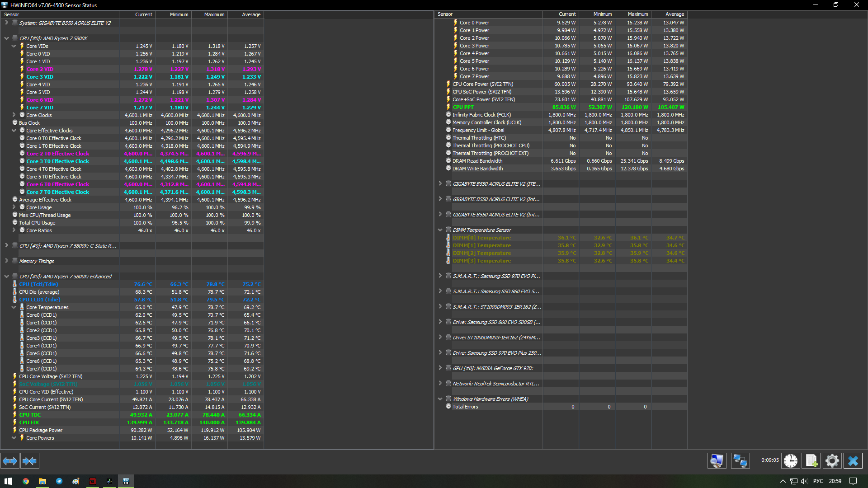Click the collapse columns arrows button

[x=30, y=461]
